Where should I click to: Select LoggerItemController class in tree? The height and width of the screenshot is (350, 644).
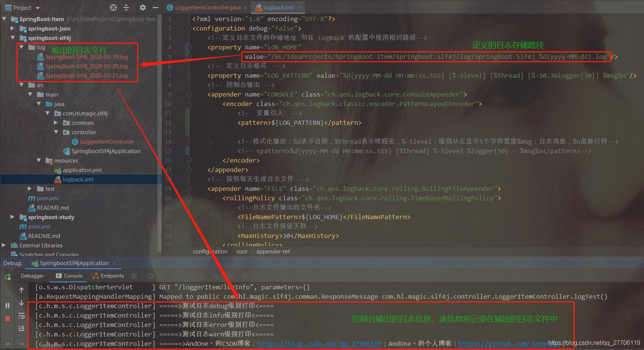[103, 141]
